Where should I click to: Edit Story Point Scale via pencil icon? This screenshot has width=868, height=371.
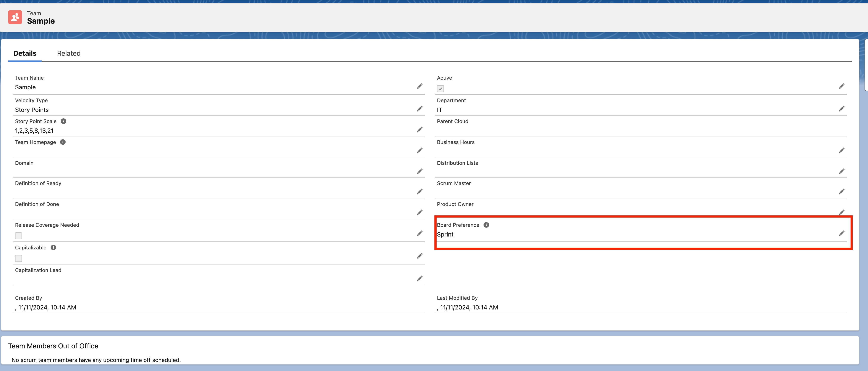(x=420, y=130)
